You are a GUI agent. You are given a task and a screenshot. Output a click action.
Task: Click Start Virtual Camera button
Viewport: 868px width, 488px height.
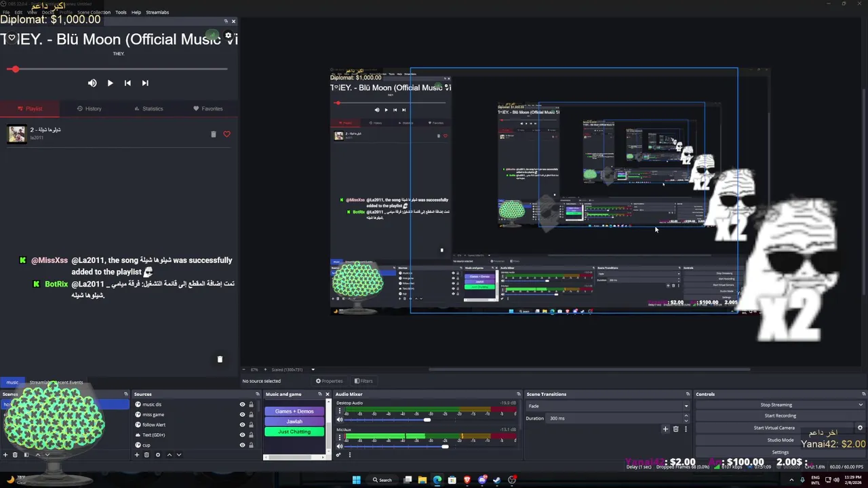point(774,428)
